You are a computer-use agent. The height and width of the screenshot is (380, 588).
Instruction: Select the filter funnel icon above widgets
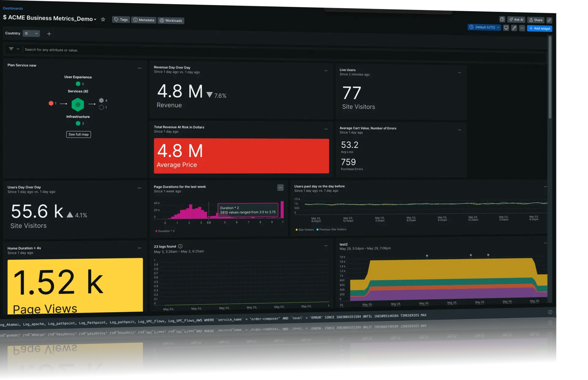point(11,49)
